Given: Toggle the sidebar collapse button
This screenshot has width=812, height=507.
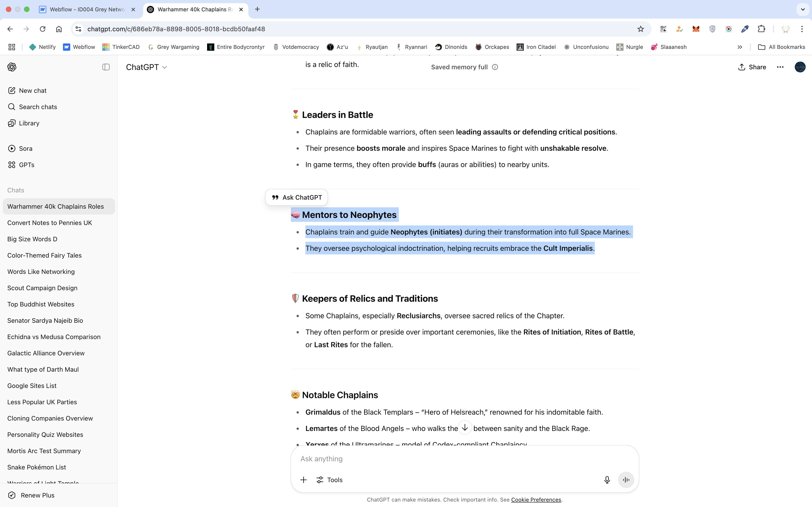Looking at the screenshot, I should pos(106,67).
